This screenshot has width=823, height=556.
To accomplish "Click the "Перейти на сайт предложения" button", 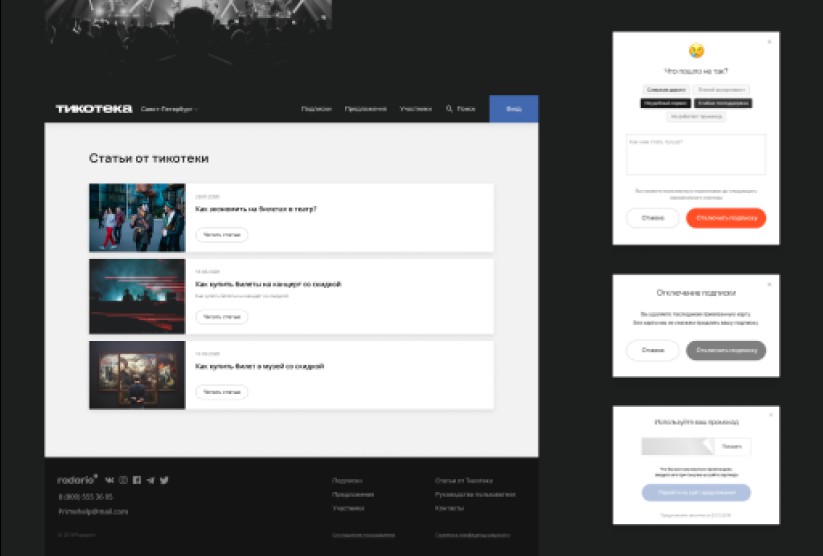I will [696, 492].
